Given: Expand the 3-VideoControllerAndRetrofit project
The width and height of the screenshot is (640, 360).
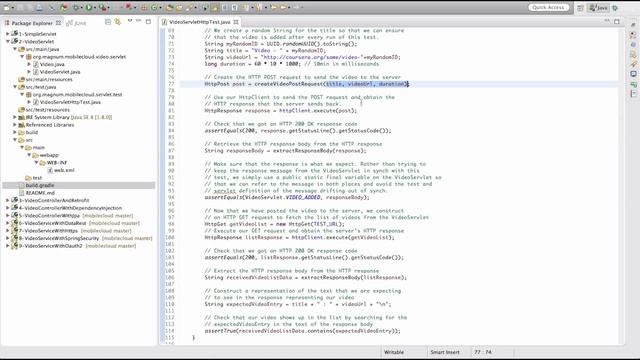Looking at the screenshot, I should coord(7,200).
